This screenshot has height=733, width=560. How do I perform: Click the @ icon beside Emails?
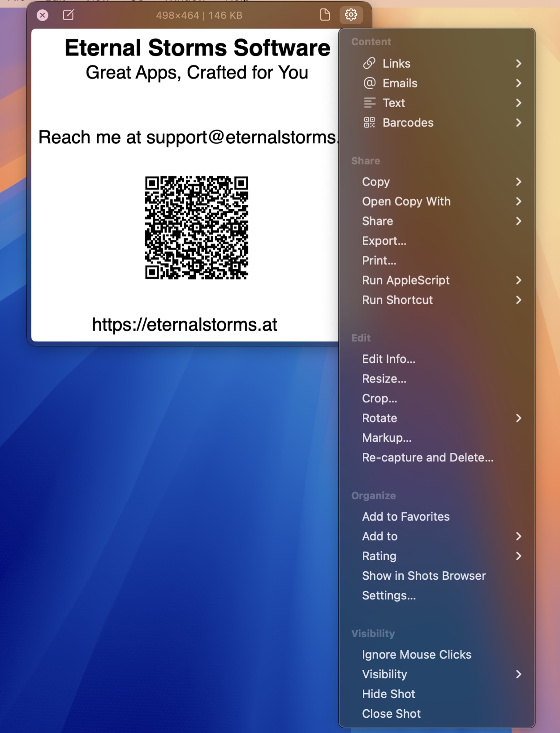point(369,83)
